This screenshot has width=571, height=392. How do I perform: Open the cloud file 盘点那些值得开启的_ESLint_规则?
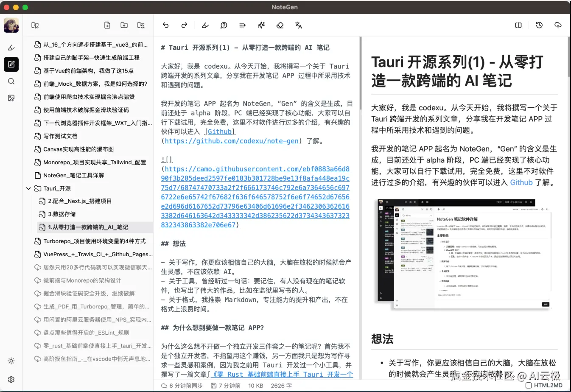tap(86, 333)
